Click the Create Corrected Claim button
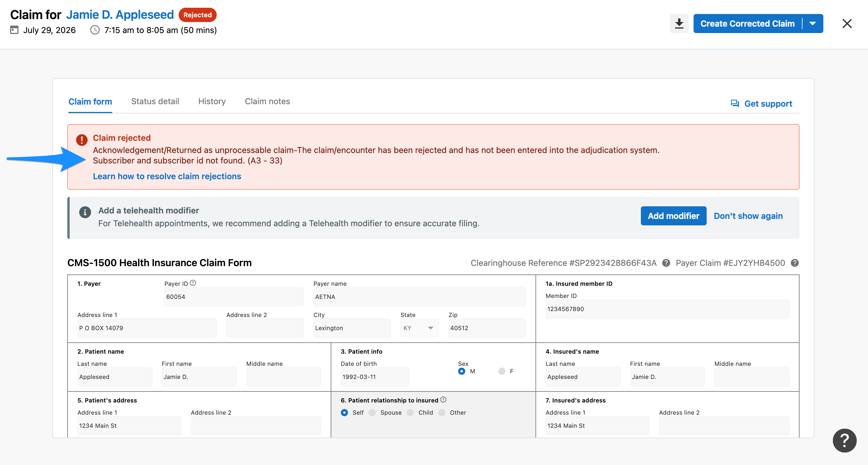 tap(747, 24)
